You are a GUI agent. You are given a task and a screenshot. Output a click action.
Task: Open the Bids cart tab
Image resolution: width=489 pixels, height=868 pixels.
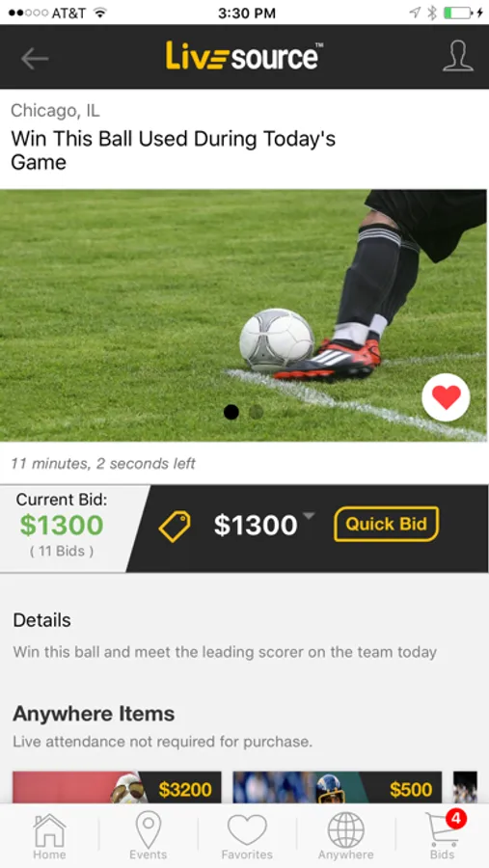444,836
